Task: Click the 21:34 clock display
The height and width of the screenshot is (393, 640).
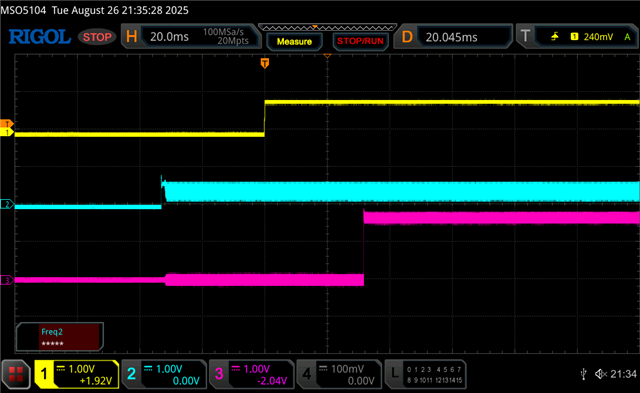Action: pyautogui.click(x=623, y=374)
